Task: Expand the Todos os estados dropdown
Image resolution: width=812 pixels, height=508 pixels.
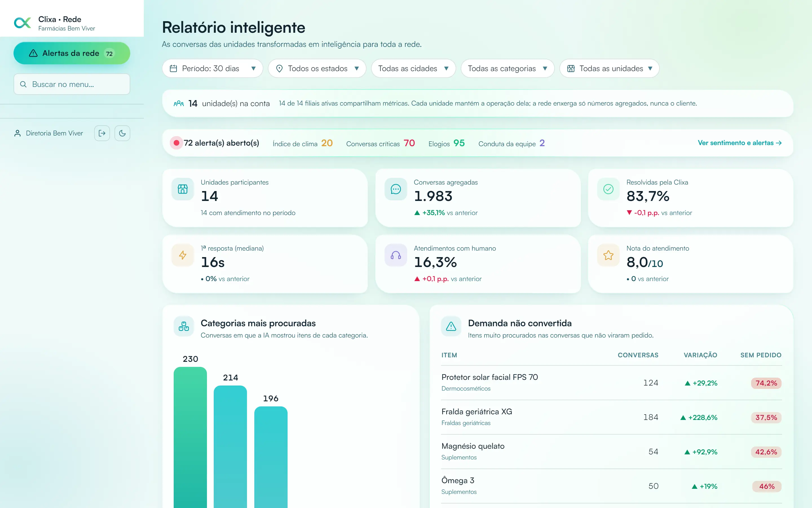Action: [x=317, y=68]
